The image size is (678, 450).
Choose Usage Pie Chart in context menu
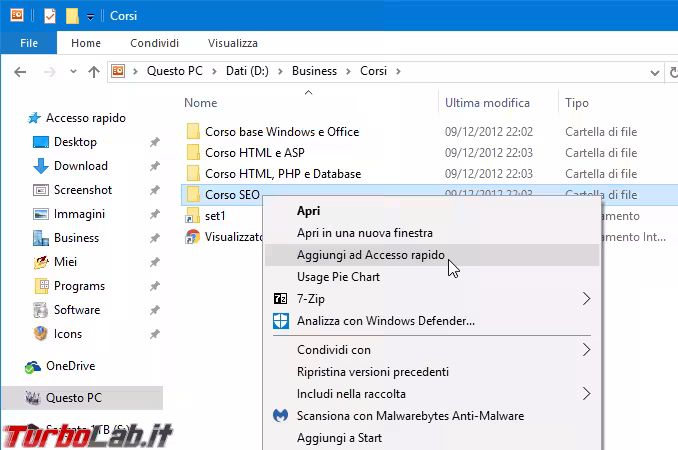coord(432,277)
